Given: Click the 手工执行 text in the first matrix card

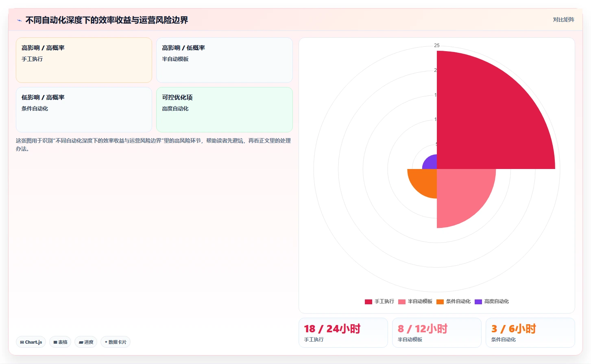Looking at the screenshot, I should 32,59.
